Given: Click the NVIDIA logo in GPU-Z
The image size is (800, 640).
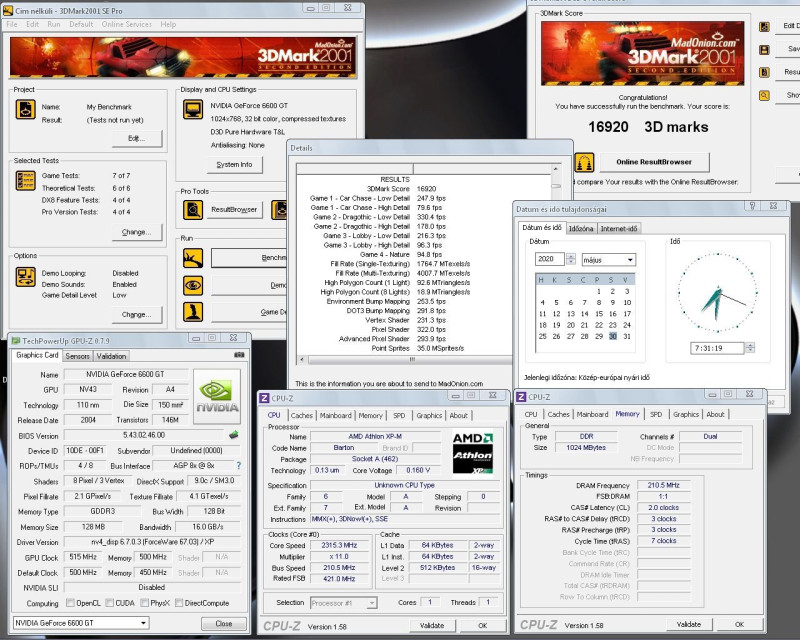Looking at the screenshot, I should tap(217, 397).
